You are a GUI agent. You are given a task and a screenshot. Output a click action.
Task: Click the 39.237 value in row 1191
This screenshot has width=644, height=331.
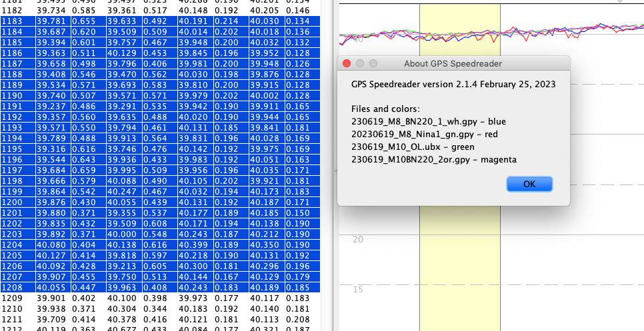pyautogui.click(x=50, y=106)
